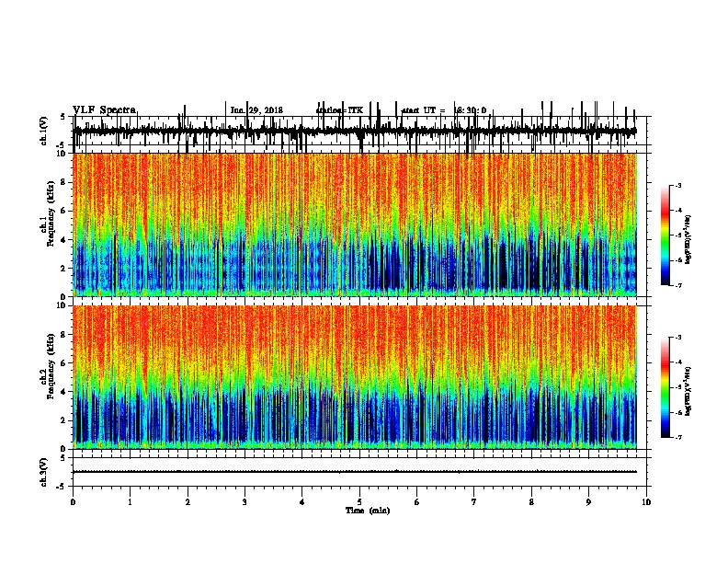The image size is (728, 563).
Task: Click the "station=ITK" header label
Action: (x=339, y=110)
